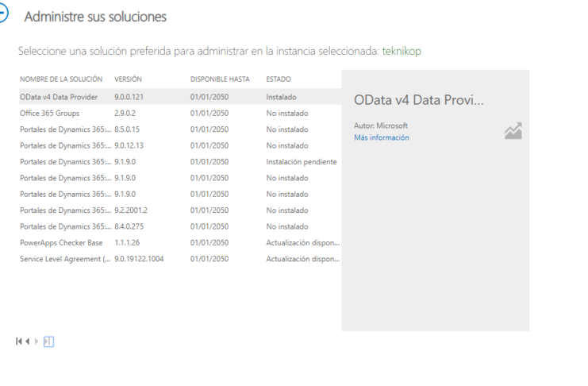Select the Office 365 Groups solution
The width and height of the screenshot is (588, 386).
(180, 113)
